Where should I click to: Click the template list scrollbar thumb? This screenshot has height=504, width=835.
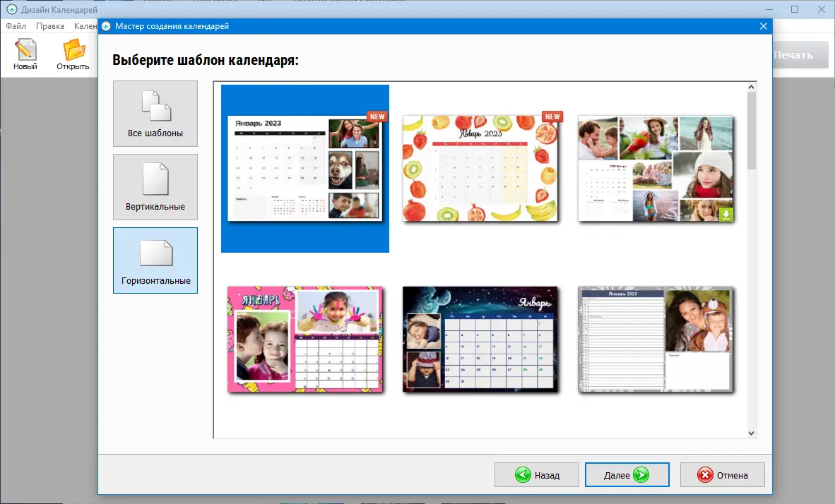pyautogui.click(x=751, y=131)
